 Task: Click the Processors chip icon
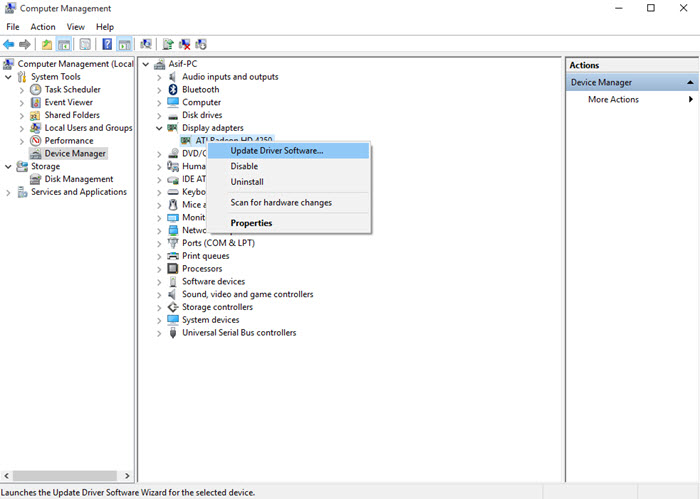click(x=173, y=269)
